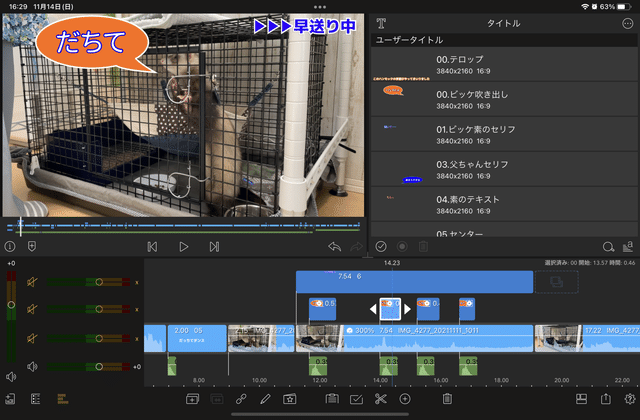This screenshot has height=420, width=640.
Task: Tap the clip info icon under preview
Action: click(10, 246)
